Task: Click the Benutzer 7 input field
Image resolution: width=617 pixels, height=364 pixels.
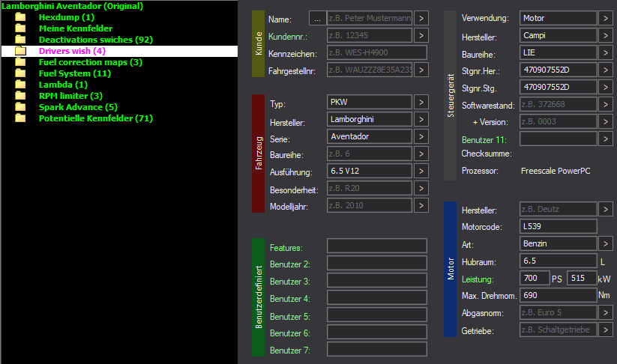Action: click(377, 349)
